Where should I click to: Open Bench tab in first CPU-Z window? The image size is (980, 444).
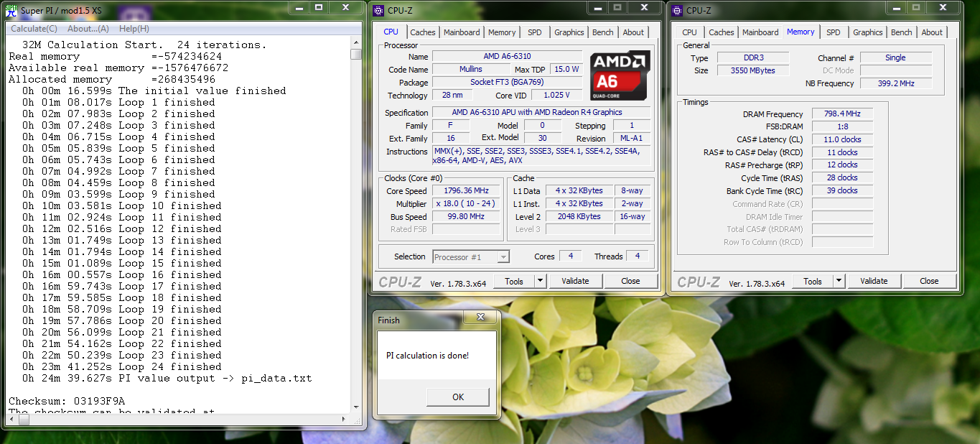[x=603, y=32]
